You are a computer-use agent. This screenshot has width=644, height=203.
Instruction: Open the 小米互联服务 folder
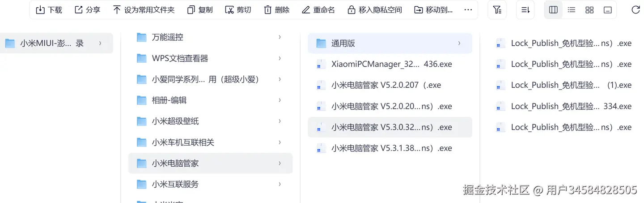(x=175, y=184)
